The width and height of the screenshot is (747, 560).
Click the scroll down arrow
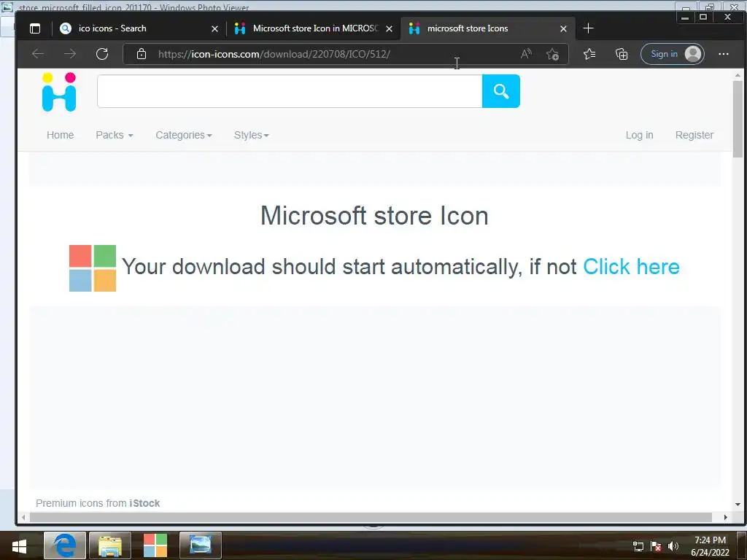(x=738, y=505)
